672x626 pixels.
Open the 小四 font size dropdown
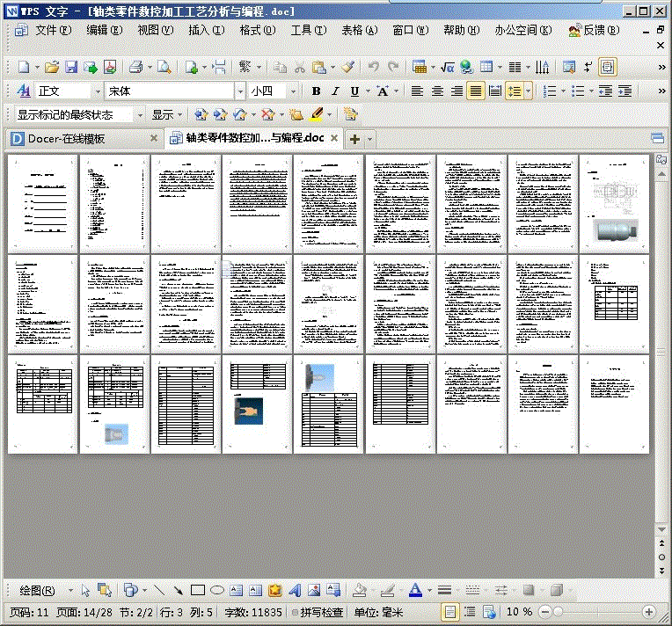click(x=293, y=91)
